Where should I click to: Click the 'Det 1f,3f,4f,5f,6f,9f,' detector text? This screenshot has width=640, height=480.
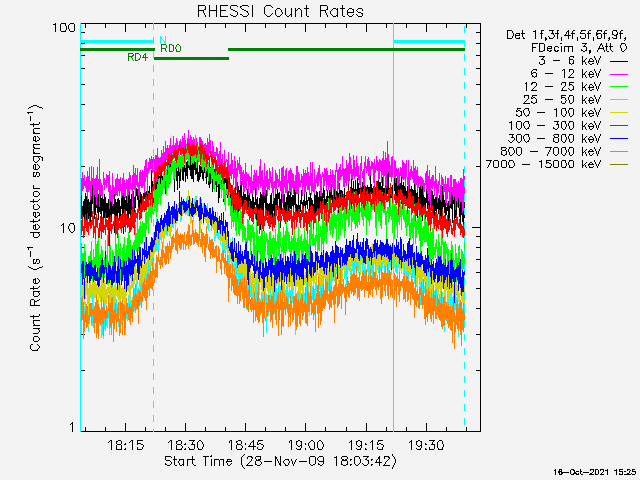click(x=567, y=35)
